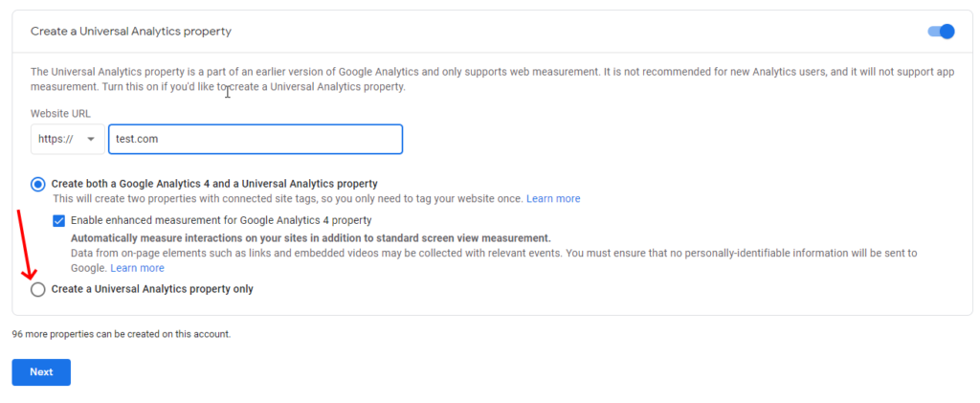The width and height of the screenshot is (980, 403).
Task: Open Learn more link after 'Google.' text
Action: [x=138, y=268]
